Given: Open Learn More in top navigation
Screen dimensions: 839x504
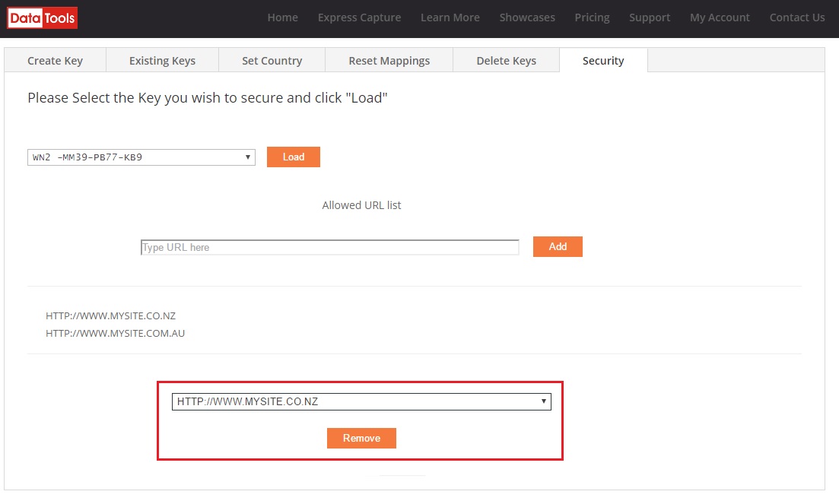Looking at the screenshot, I should pyautogui.click(x=450, y=17).
